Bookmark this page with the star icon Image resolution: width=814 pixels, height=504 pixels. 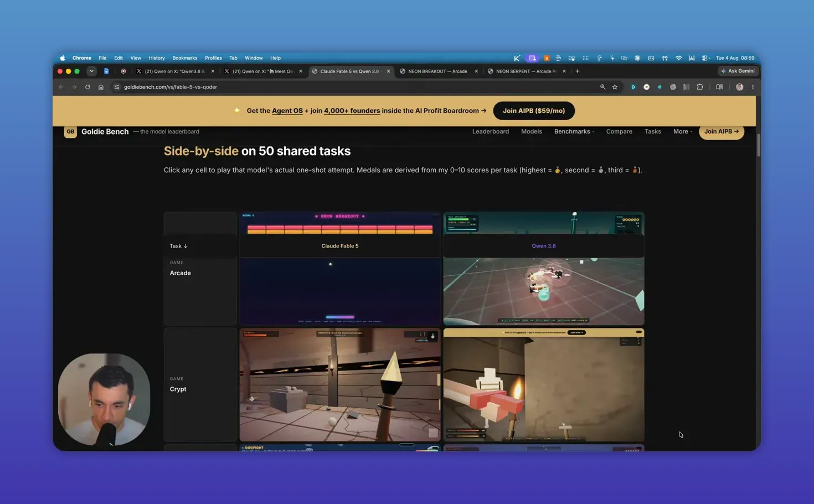tap(615, 87)
